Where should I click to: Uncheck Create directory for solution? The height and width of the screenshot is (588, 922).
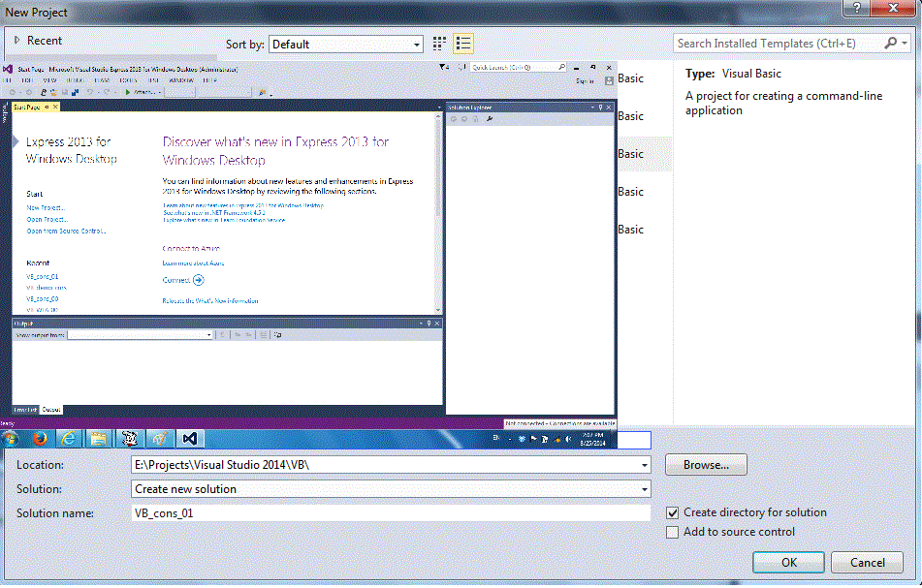click(673, 512)
